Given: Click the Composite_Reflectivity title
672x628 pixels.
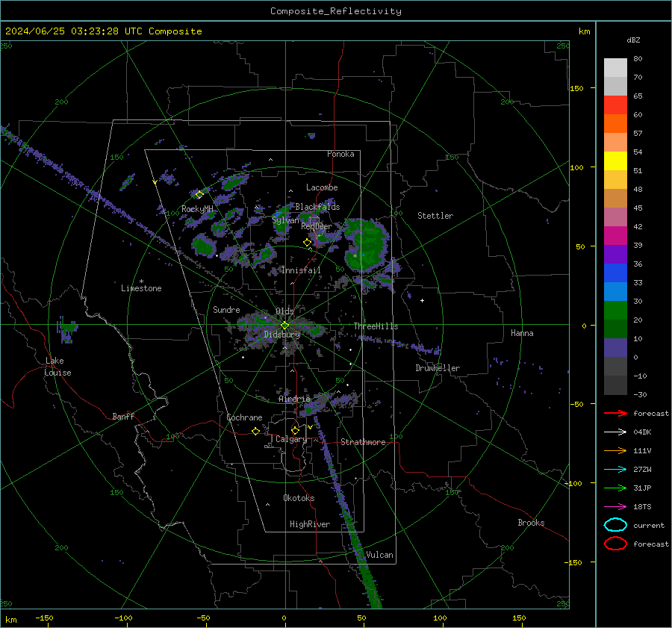Looking at the screenshot, I should [x=335, y=11].
